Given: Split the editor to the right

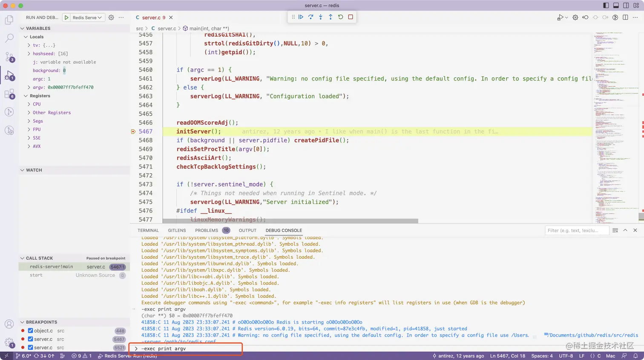Looking at the screenshot, I should (x=625, y=17).
